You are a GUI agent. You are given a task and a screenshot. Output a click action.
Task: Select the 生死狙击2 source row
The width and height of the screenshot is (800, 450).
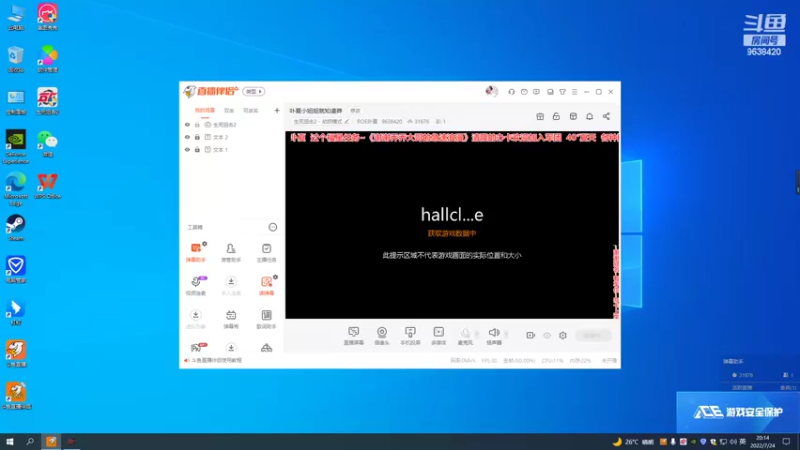point(232,124)
